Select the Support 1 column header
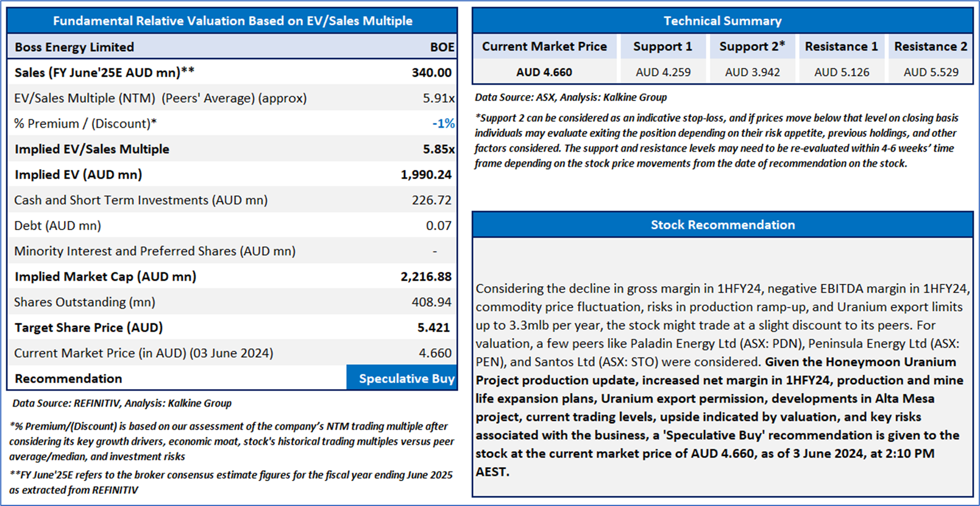Screen dimensions: 980x506 [662, 46]
